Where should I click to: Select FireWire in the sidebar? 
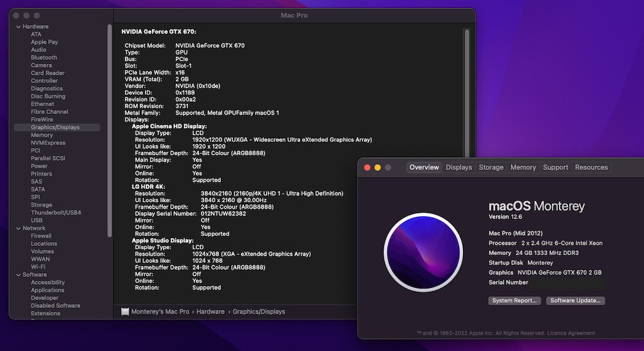pos(42,119)
